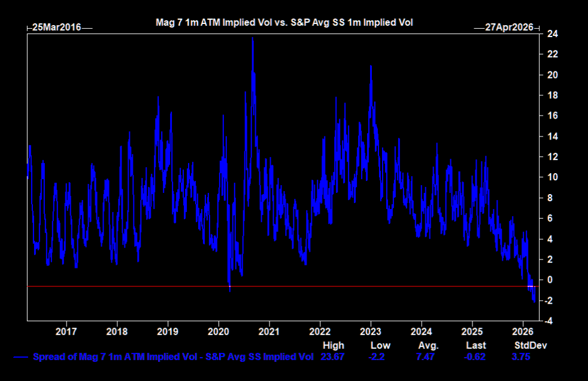Screen dimensions: 588x381
Task: Click the -0.62 last value
Action: pos(475,358)
